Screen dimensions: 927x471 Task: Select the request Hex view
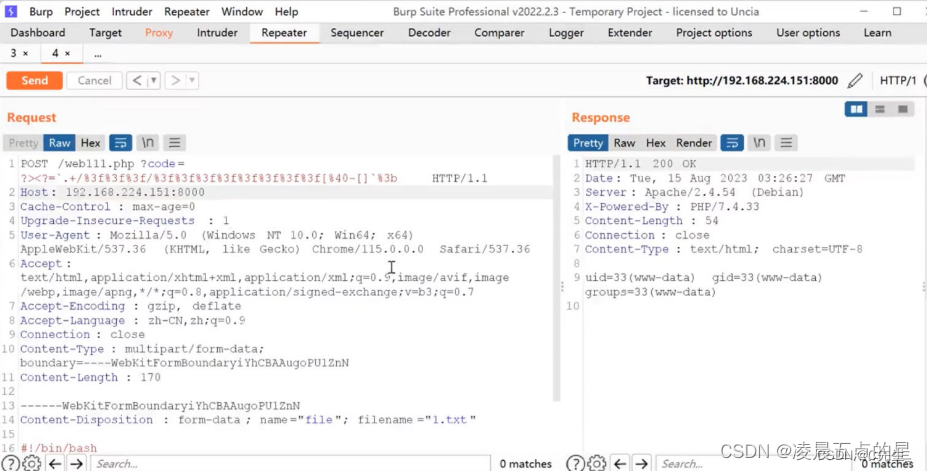coord(90,142)
